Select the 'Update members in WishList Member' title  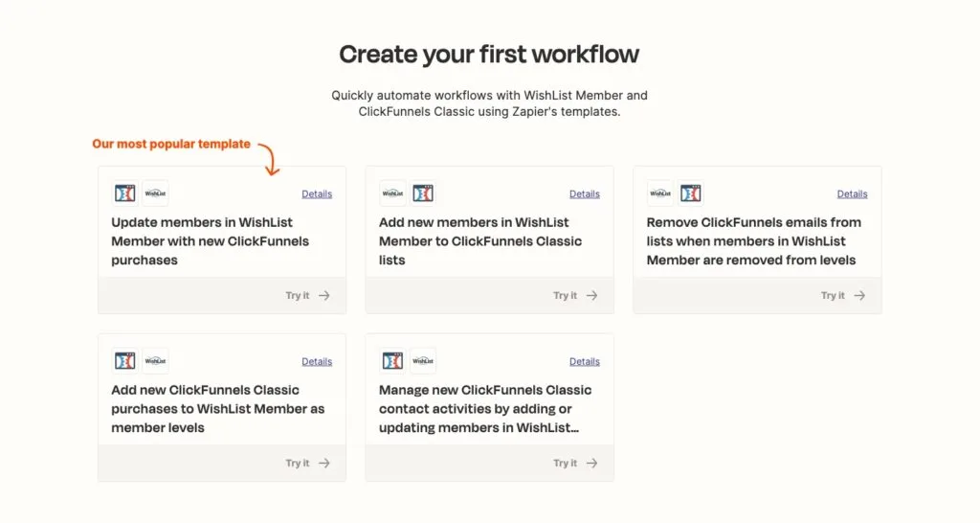211,241
